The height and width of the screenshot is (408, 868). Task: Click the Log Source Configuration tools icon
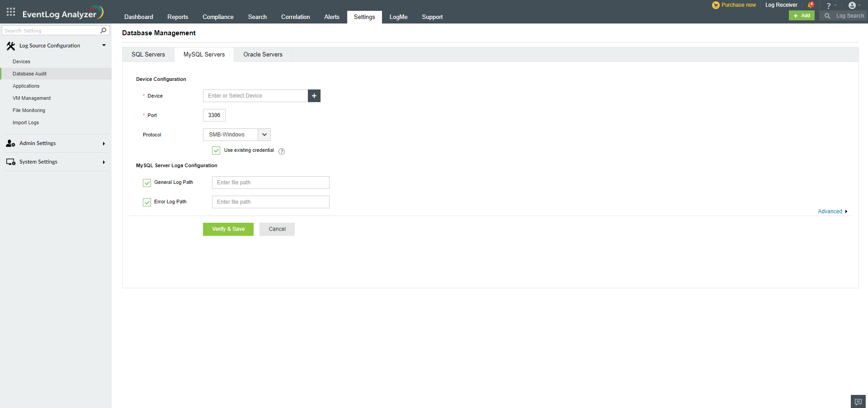11,46
